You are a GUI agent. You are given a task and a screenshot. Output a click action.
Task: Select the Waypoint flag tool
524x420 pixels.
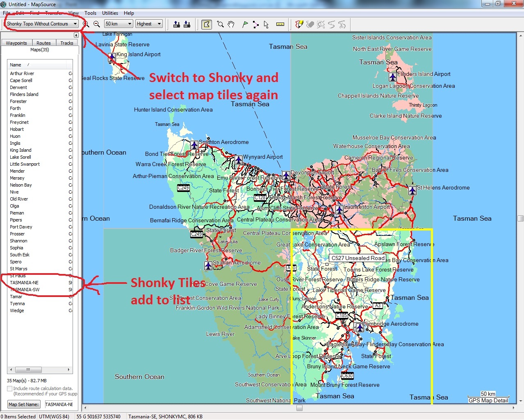[245, 24]
